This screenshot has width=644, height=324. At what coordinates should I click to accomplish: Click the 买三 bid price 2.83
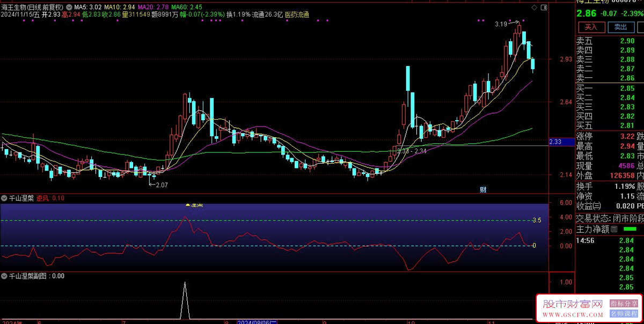(x=627, y=107)
